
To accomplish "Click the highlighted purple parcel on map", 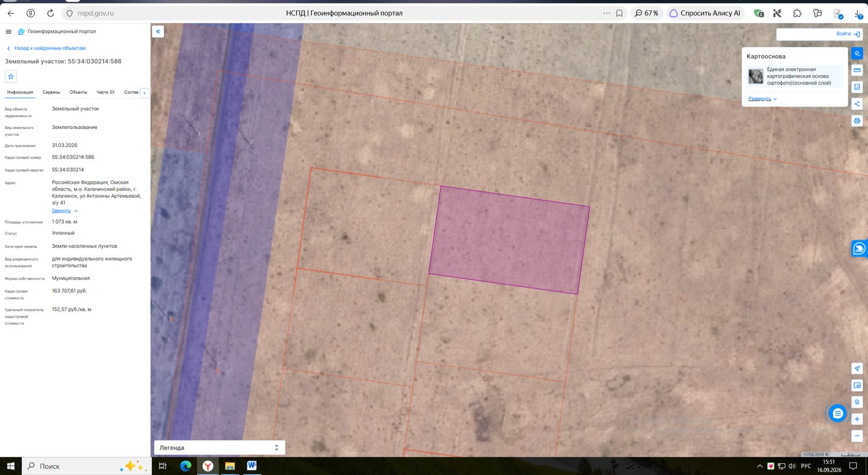I will pyautogui.click(x=509, y=240).
